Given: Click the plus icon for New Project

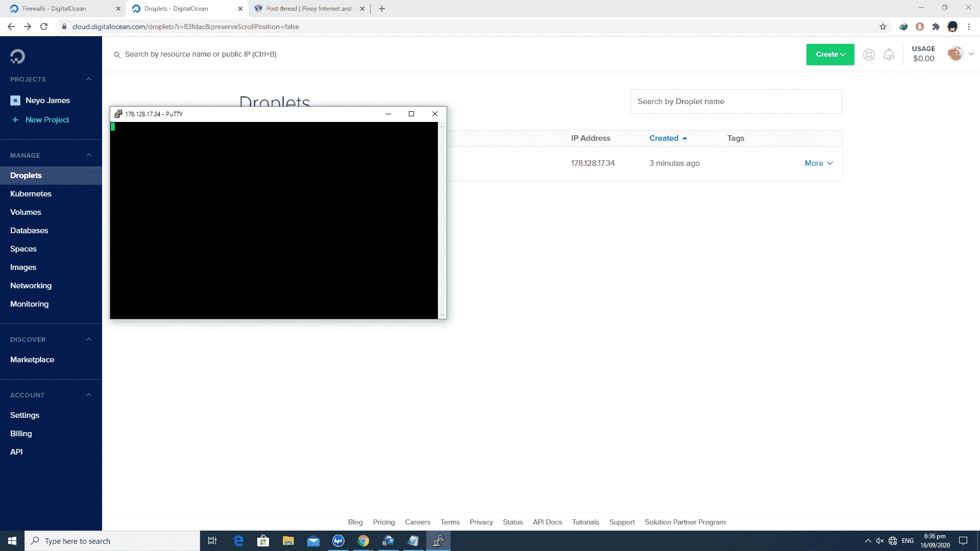Looking at the screenshot, I should click(x=15, y=120).
